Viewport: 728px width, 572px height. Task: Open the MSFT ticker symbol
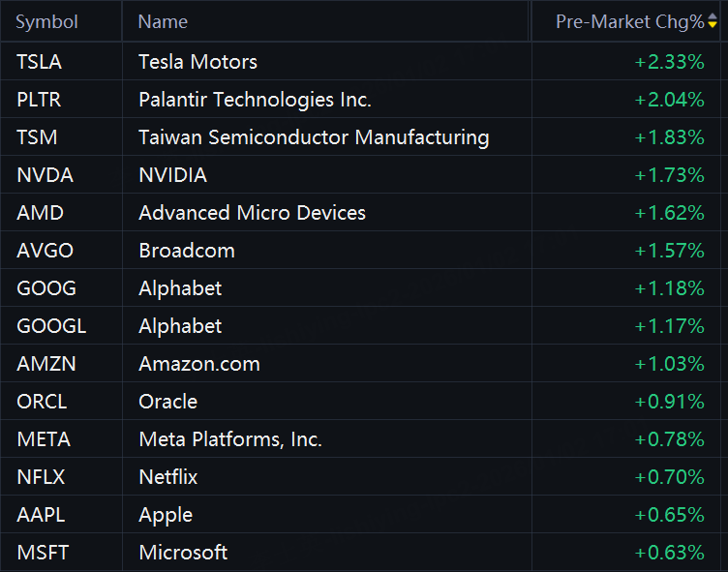(43, 553)
